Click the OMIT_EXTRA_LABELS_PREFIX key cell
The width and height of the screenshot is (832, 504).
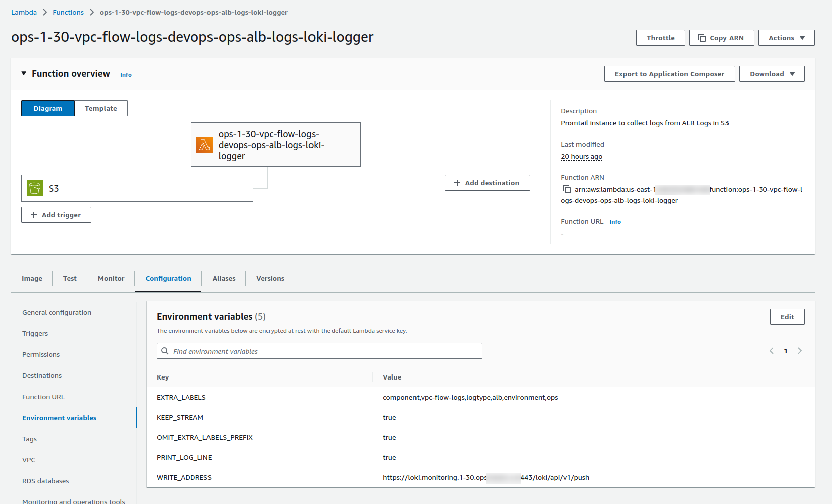pos(204,437)
